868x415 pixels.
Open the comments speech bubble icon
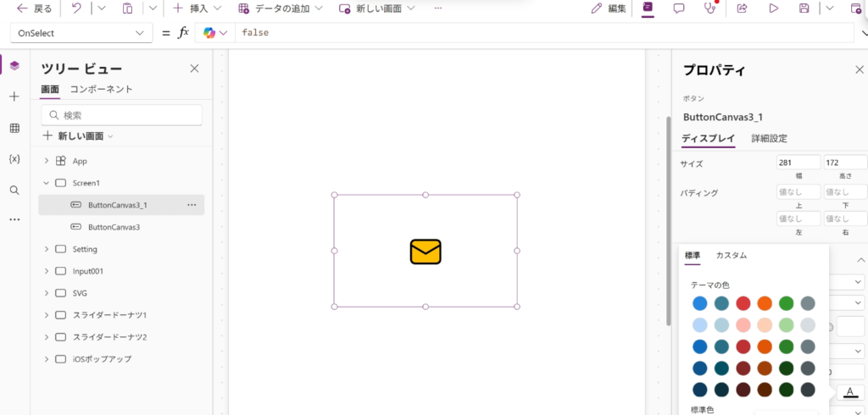[679, 8]
